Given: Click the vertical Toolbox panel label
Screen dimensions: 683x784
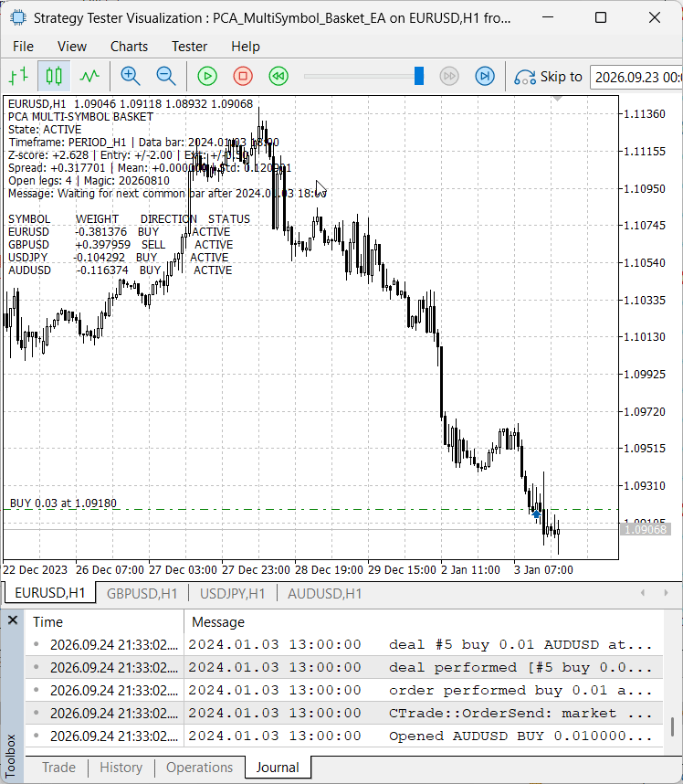Looking at the screenshot, I should (11, 755).
